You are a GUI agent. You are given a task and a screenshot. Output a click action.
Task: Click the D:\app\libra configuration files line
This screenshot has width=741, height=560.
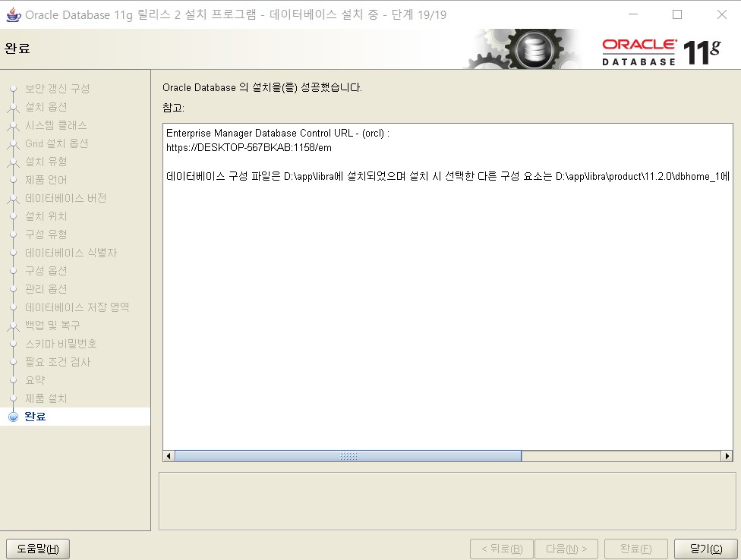[447, 177]
